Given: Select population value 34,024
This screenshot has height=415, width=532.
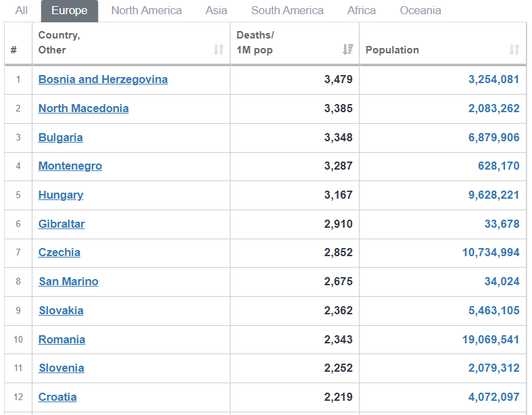Looking at the screenshot, I should (502, 282).
